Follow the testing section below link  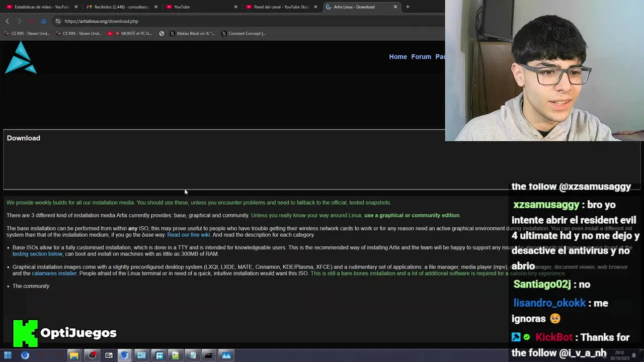point(37,254)
